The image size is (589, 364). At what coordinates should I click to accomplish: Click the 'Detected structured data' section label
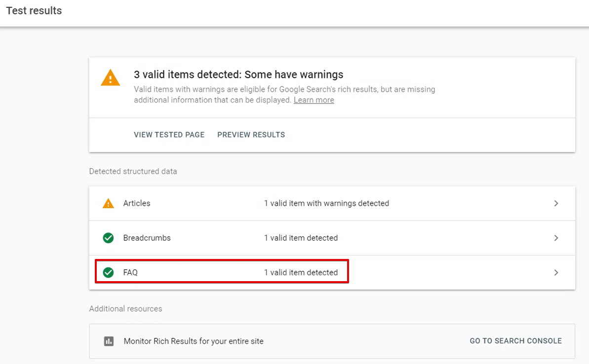coord(133,172)
